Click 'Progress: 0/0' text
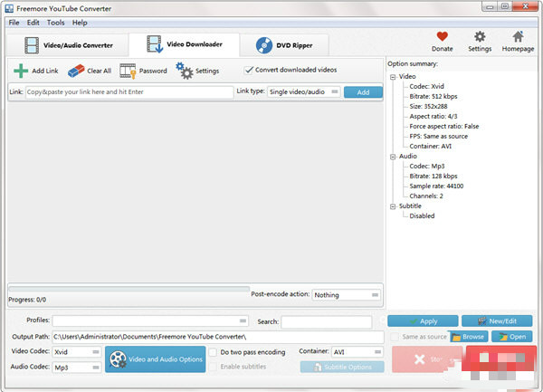 27,300
